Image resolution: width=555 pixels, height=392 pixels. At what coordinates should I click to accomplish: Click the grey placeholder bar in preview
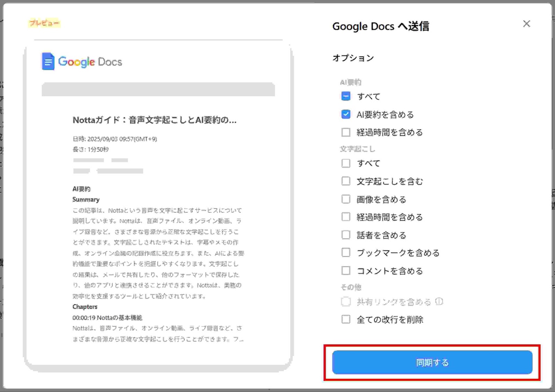point(158,89)
